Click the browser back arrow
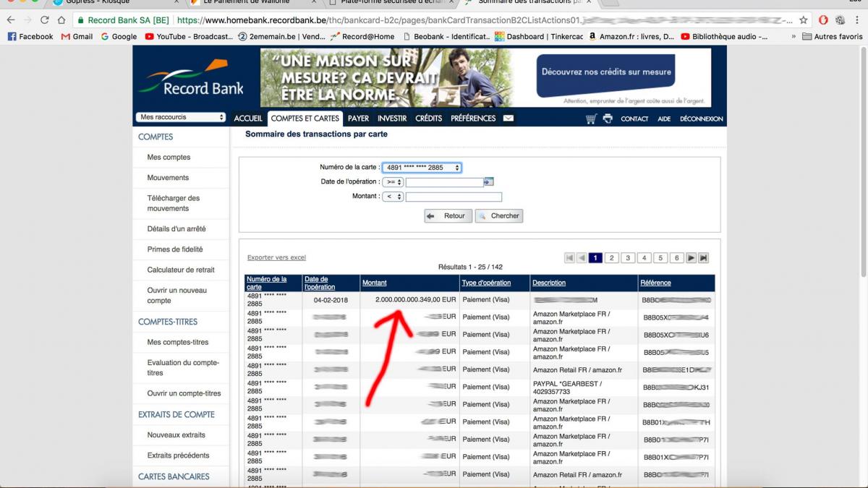The width and height of the screenshot is (868, 488). pos(10,20)
